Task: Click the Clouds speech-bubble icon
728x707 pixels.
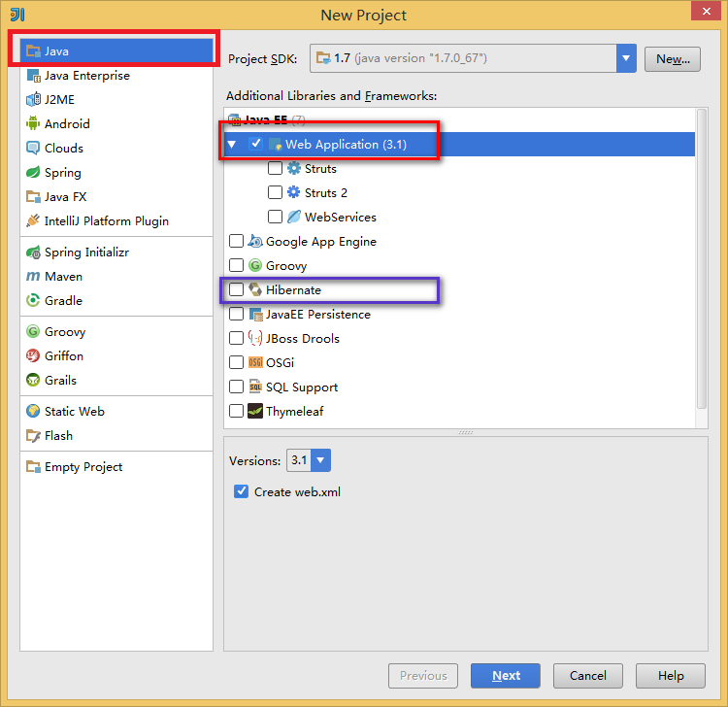Action: point(33,149)
